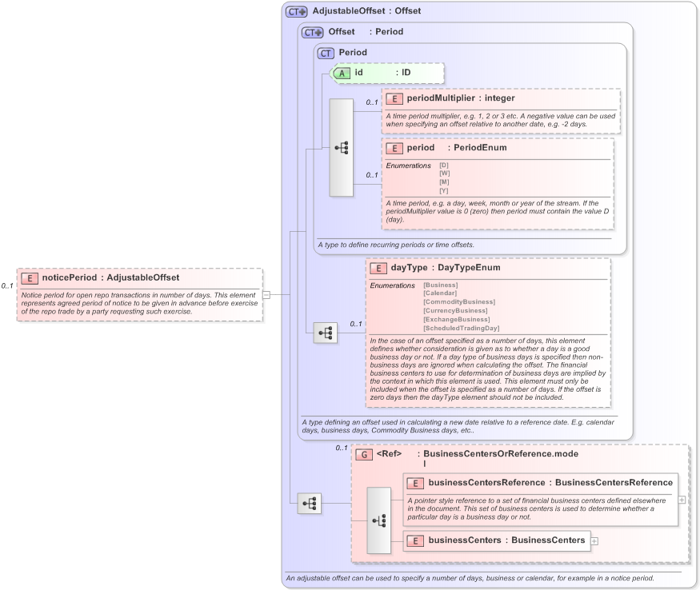The height and width of the screenshot is (590, 700).
Task: Click the 0..1 cardinality above <Ref> group
Action: (342, 448)
